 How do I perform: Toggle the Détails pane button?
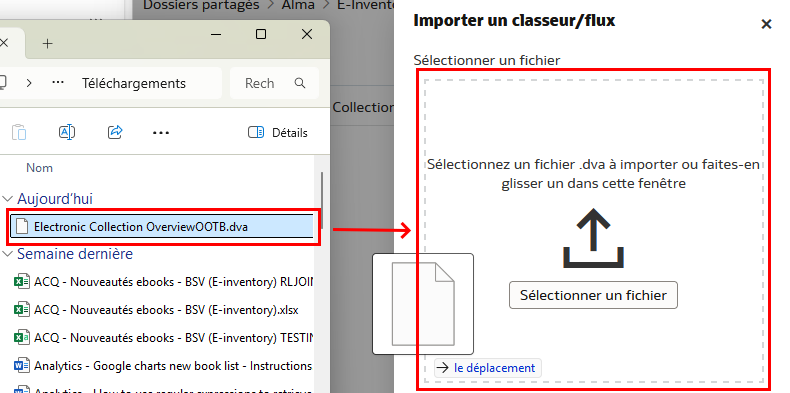(278, 133)
